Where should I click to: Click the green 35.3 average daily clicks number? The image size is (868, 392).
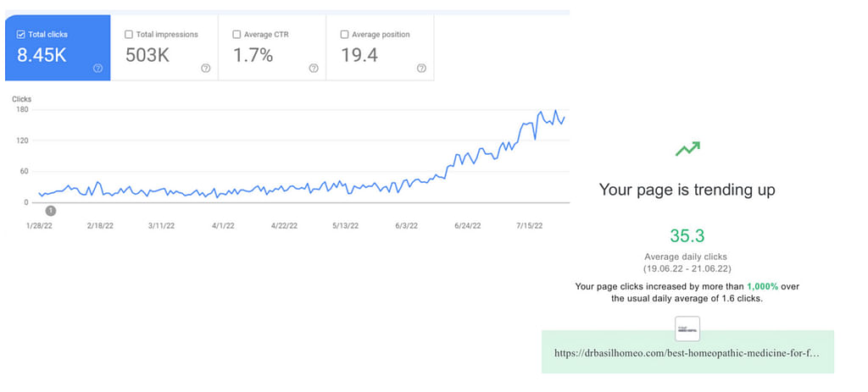(x=687, y=235)
